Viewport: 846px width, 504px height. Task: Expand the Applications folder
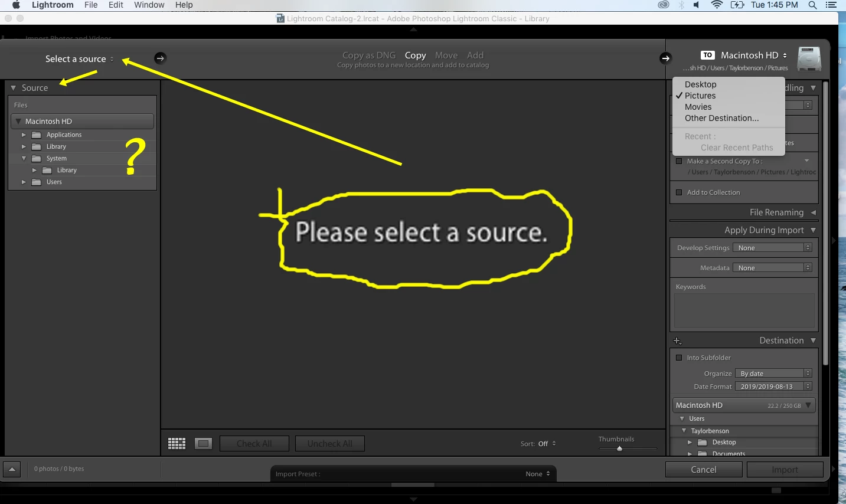click(x=24, y=135)
